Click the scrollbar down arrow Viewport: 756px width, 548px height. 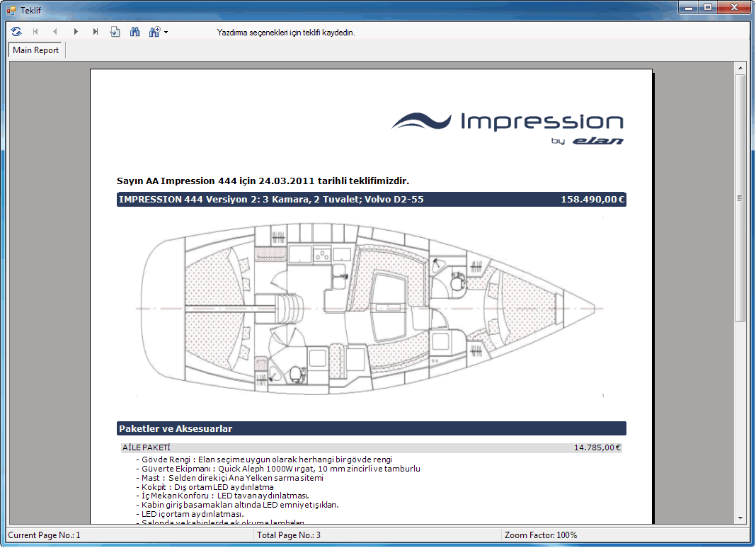point(740,518)
